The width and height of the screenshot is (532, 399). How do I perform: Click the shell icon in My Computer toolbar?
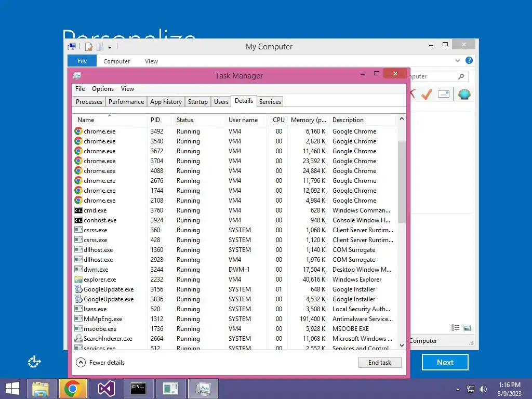(x=464, y=94)
